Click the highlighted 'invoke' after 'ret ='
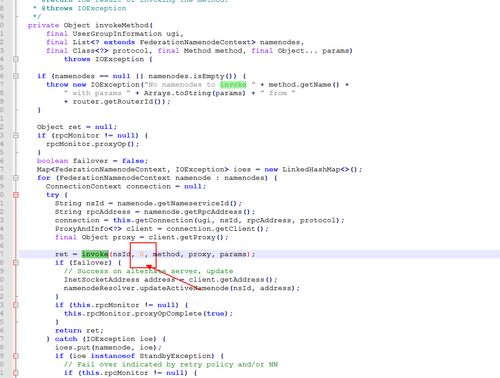The width and height of the screenshot is (500, 378). tap(95, 254)
